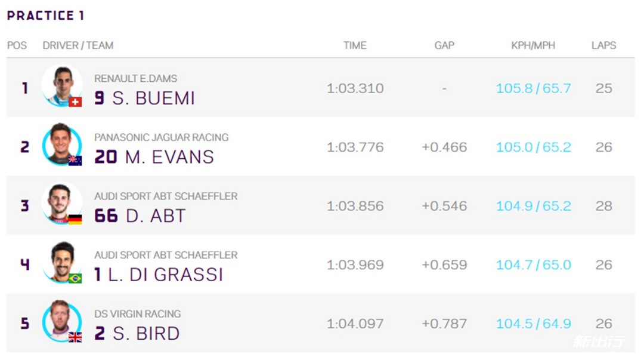This screenshot has height=363, width=644.
Task: Open the 9 S. BUEMI driver name
Action: tap(144, 99)
